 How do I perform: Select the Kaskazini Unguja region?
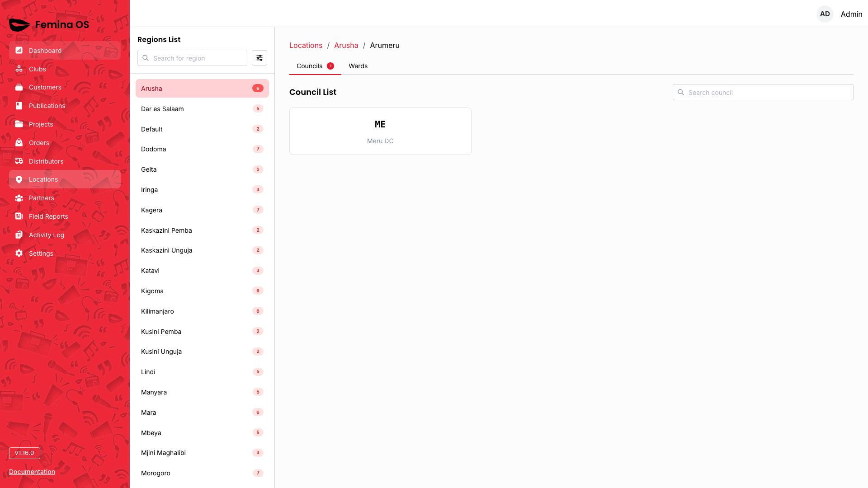[202, 250]
